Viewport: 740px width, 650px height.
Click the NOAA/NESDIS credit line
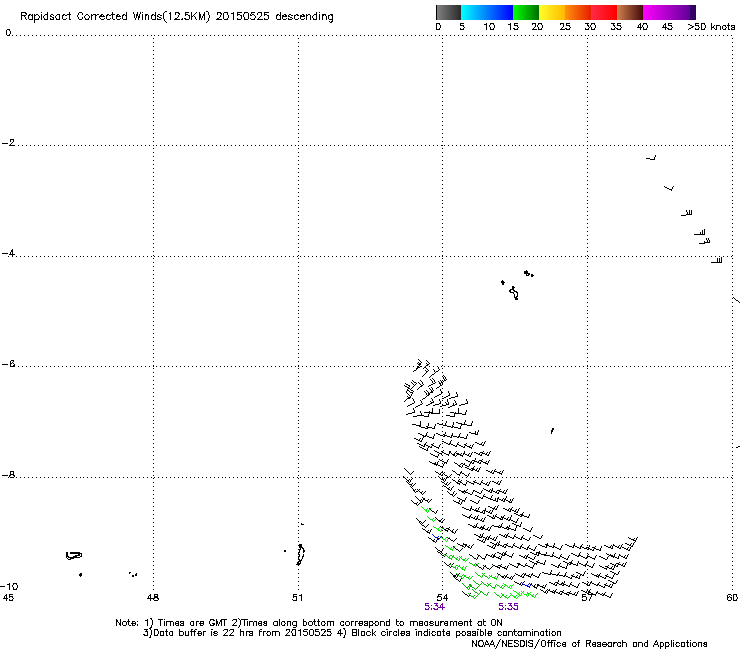point(589,644)
